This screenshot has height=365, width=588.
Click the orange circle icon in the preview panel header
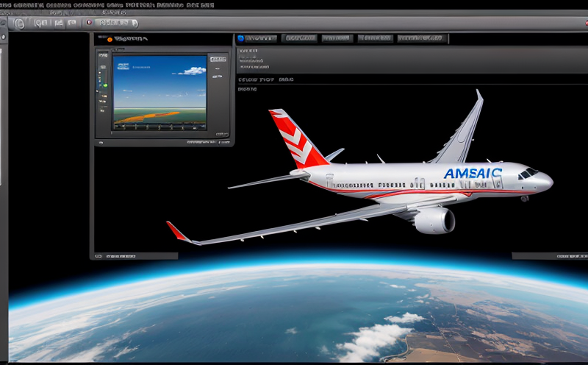point(110,39)
